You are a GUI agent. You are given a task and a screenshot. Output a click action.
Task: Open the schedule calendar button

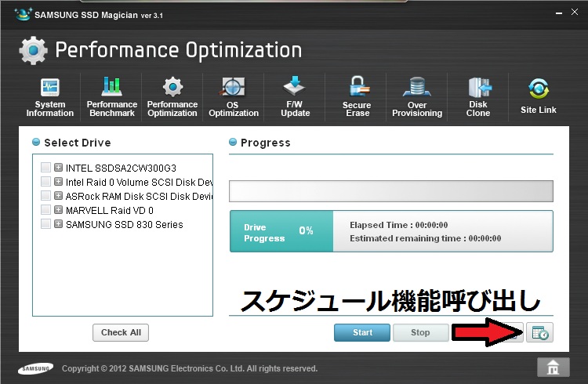(539, 332)
